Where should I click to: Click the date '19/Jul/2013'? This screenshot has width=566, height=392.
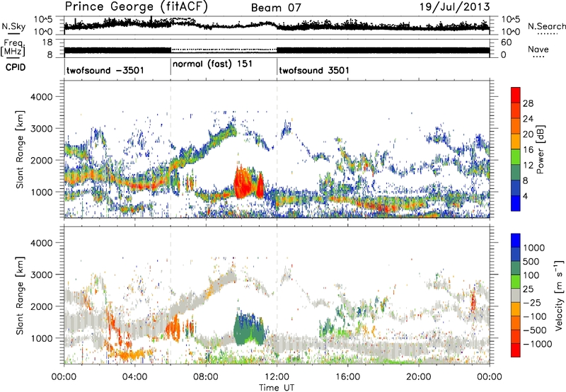pyautogui.click(x=455, y=7)
